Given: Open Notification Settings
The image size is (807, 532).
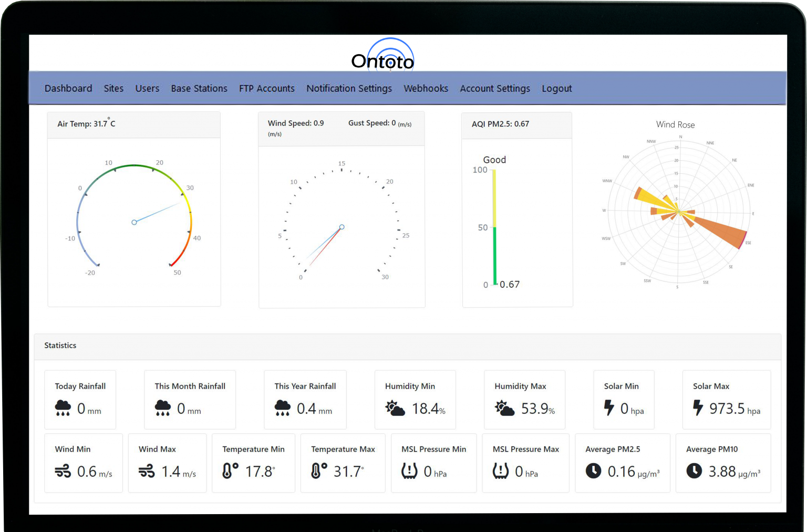Looking at the screenshot, I should tap(349, 88).
